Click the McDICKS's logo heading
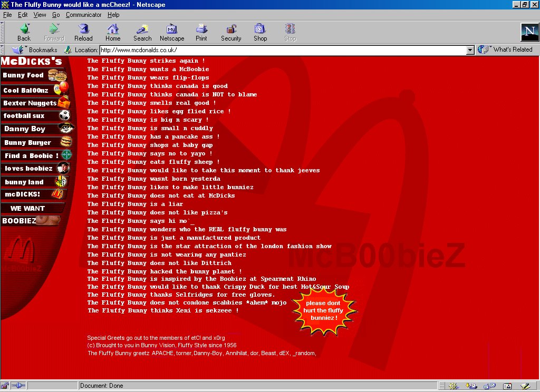 coord(32,61)
